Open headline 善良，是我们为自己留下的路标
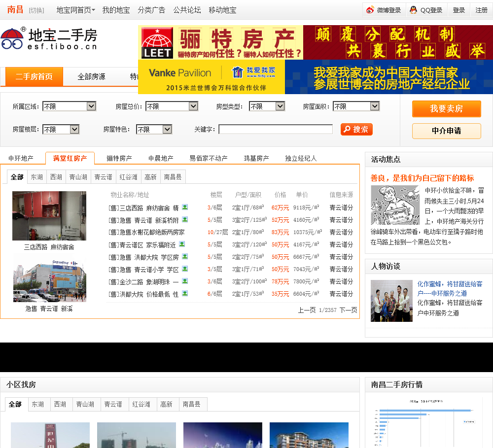The image size is (493, 448). click(x=422, y=178)
